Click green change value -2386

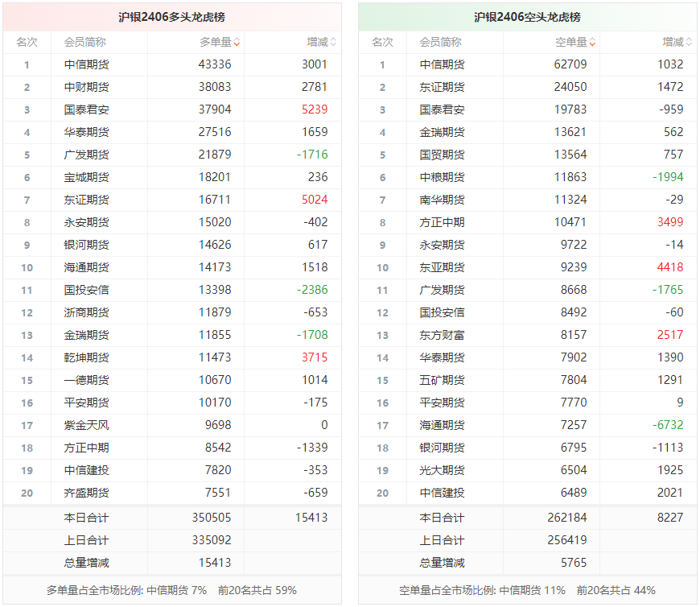tap(312, 290)
